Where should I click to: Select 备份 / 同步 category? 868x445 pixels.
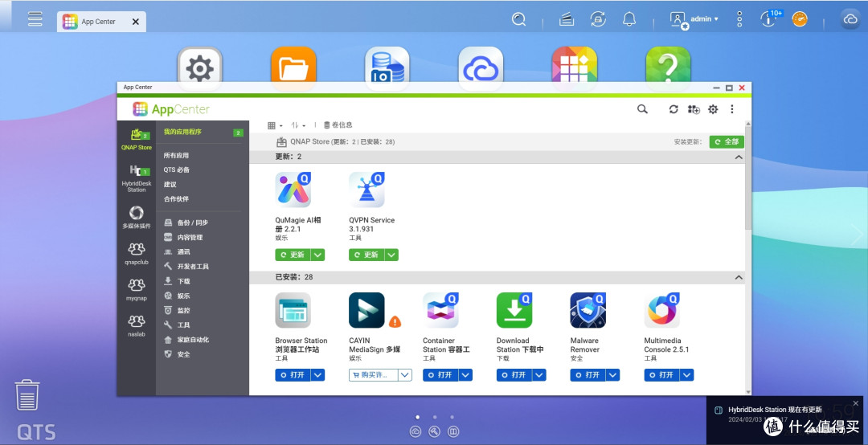click(186, 222)
